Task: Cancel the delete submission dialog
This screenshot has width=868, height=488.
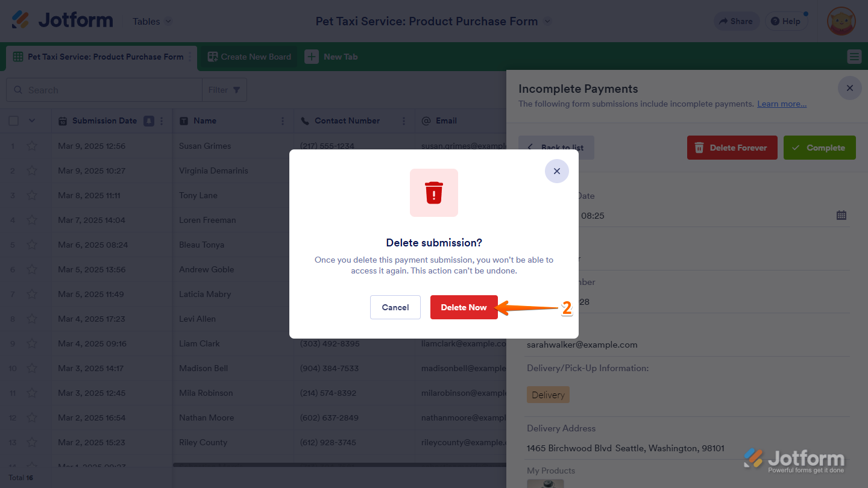Action: (x=395, y=307)
